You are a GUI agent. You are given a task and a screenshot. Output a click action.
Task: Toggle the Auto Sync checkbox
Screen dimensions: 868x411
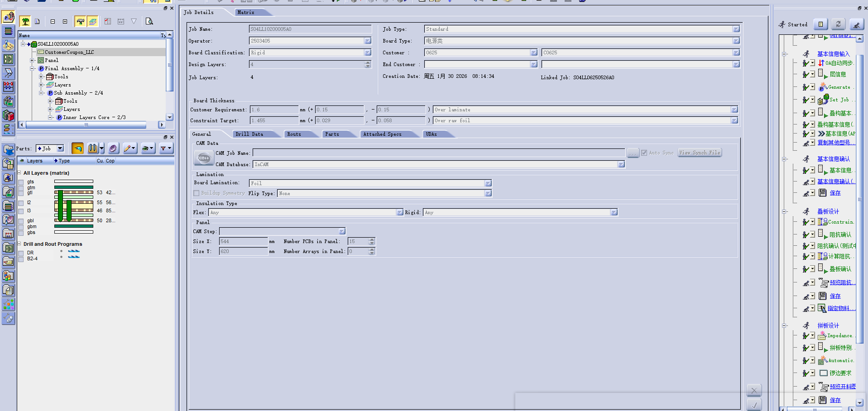click(x=644, y=153)
